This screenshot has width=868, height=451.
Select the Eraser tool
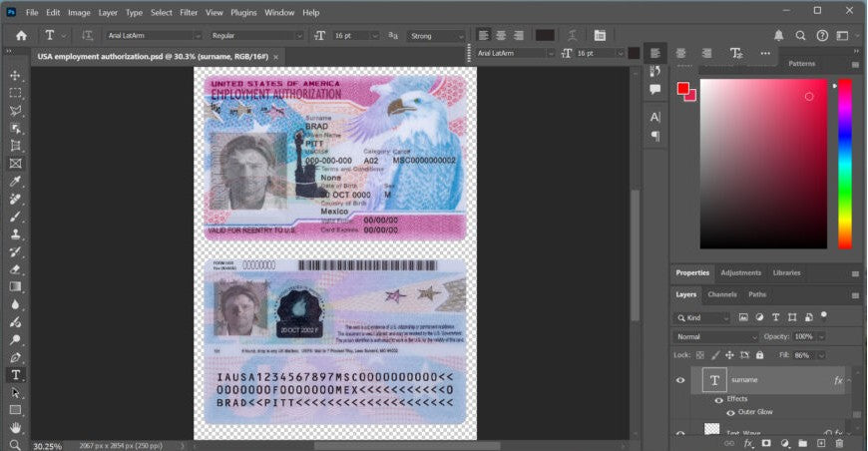pos(16,269)
